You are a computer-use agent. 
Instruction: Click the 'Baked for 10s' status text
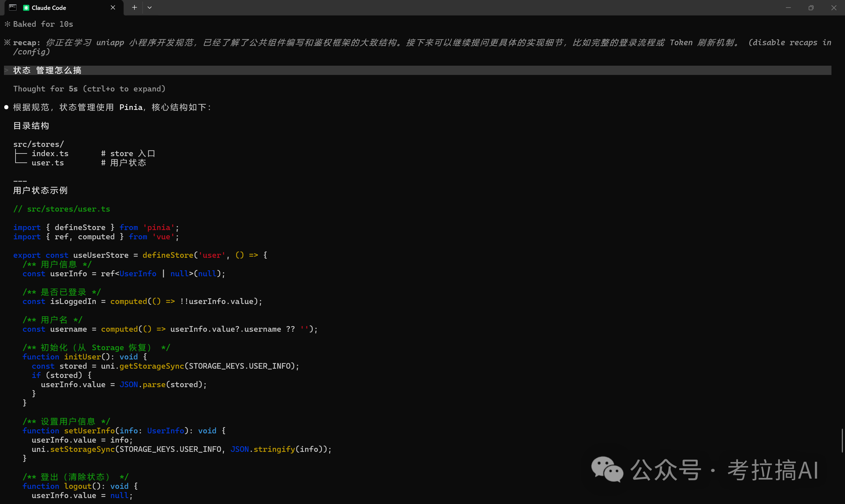[43, 24]
